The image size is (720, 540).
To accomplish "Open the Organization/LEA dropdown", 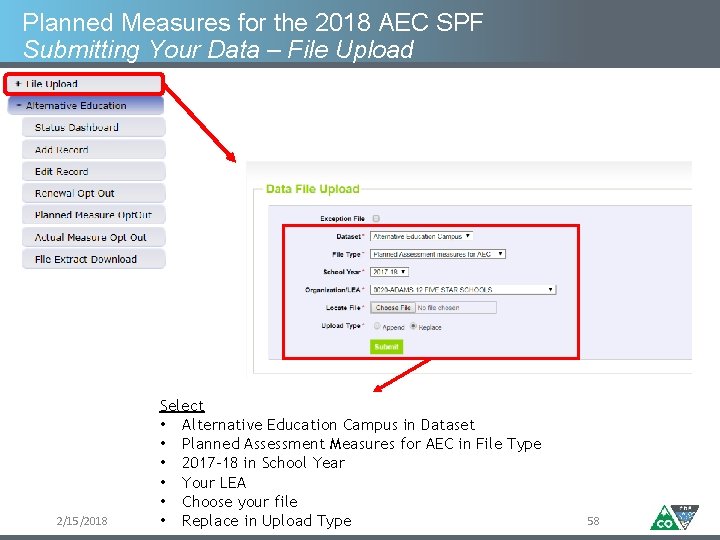I will (462, 290).
